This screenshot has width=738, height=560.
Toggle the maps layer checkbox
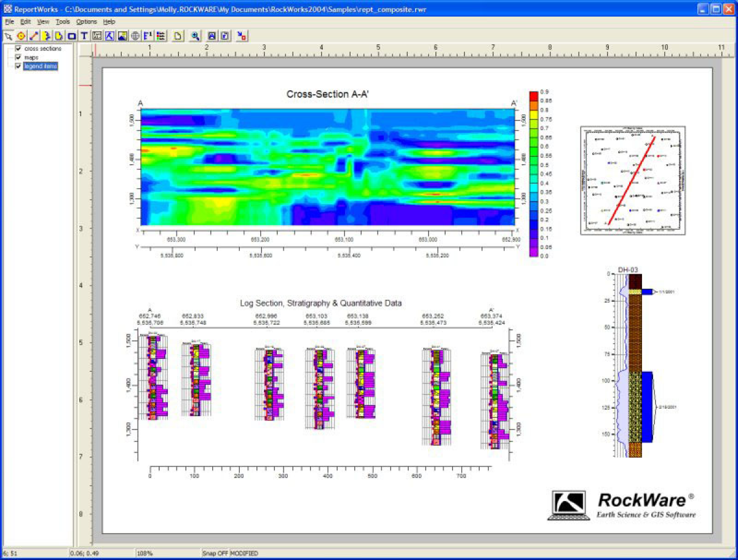click(x=18, y=57)
